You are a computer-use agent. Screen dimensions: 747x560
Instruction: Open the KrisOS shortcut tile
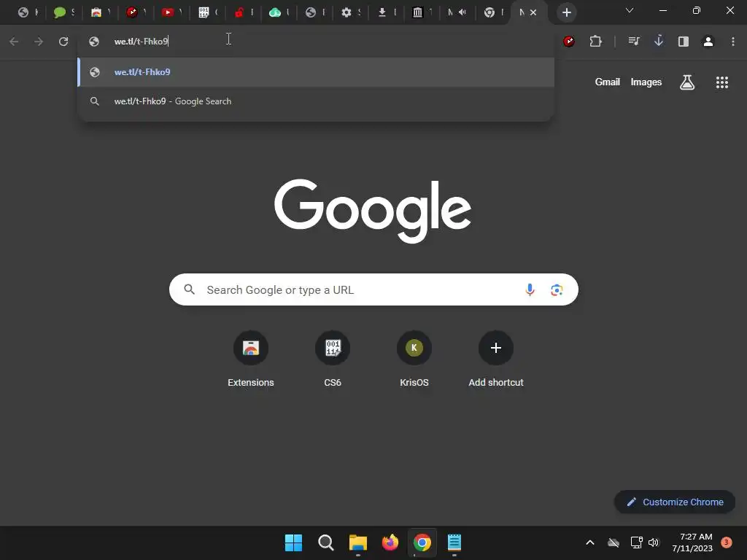(414, 360)
